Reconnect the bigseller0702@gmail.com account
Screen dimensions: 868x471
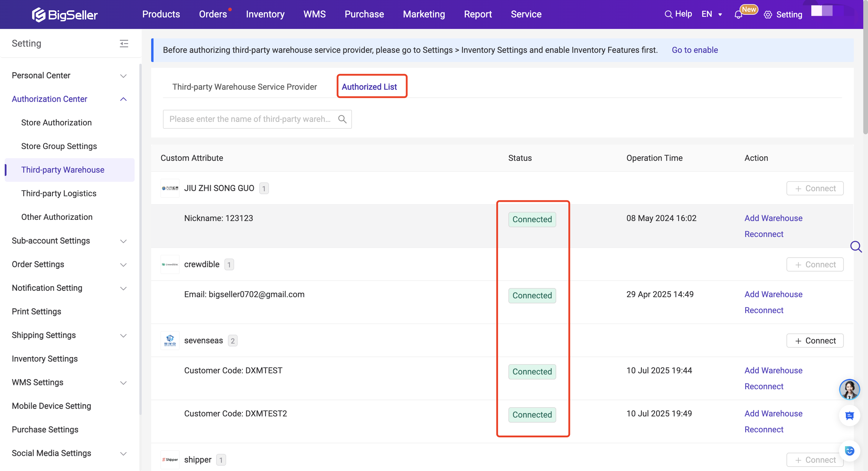764,310
